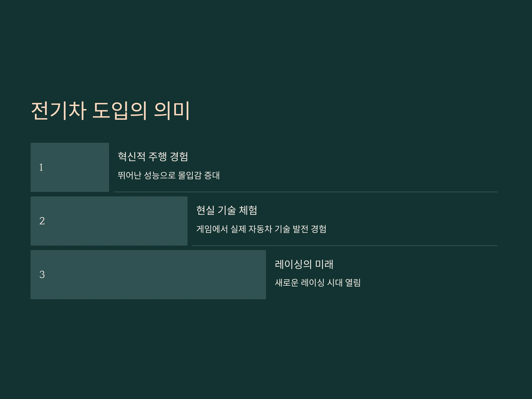Click the text 뛰어난 성능으로 몰입감 증대
Screen dimensions: 532x399
coord(169,175)
